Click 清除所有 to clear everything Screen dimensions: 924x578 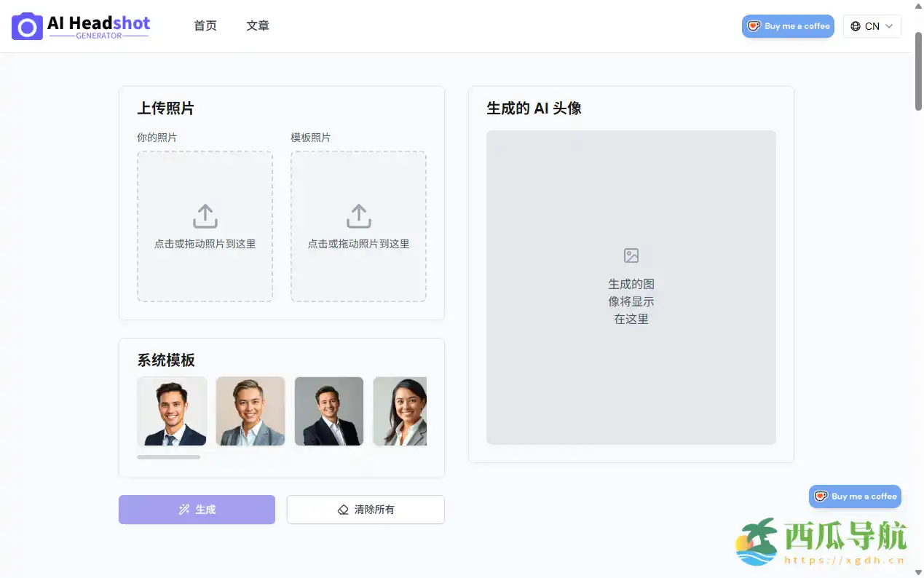click(x=366, y=510)
